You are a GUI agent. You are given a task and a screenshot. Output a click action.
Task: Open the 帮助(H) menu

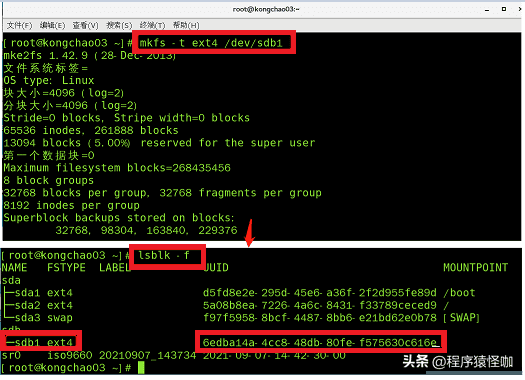coord(186,25)
